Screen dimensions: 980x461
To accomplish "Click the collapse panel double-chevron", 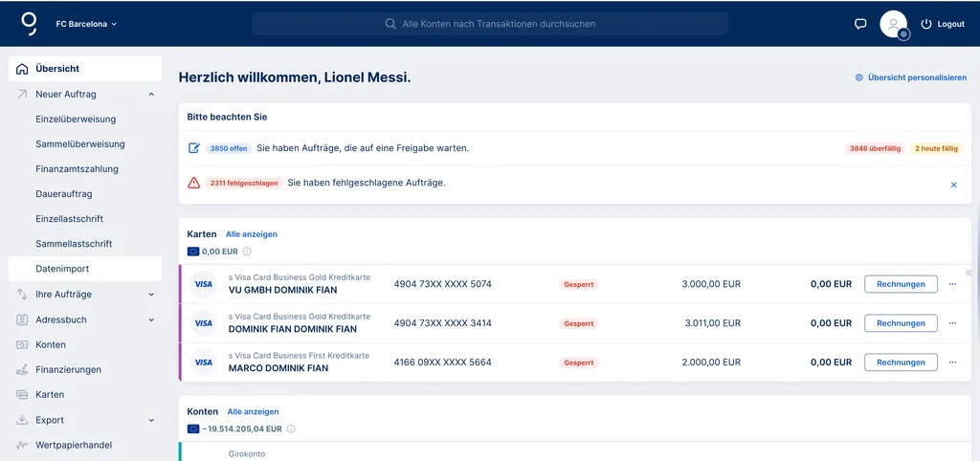I will coord(969,273).
